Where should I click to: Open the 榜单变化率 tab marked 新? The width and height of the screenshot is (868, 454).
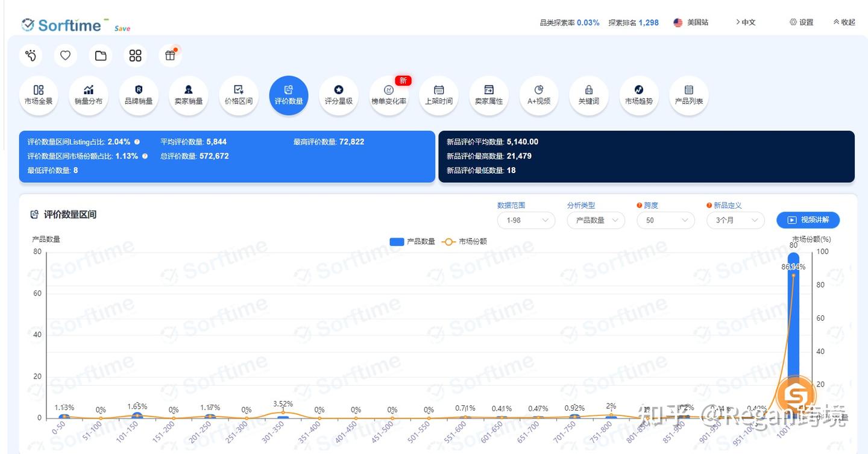click(x=389, y=95)
